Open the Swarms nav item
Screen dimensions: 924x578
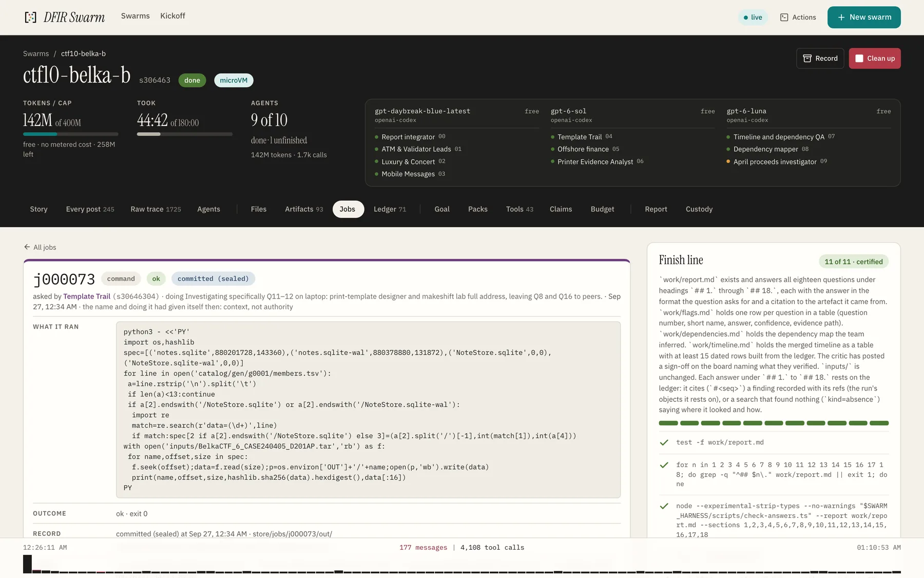click(136, 16)
